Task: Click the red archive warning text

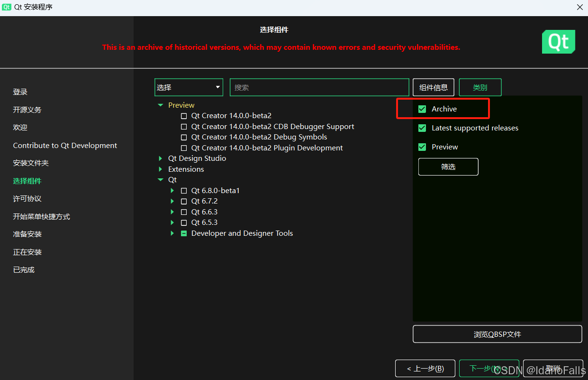Action: pyautogui.click(x=281, y=47)
